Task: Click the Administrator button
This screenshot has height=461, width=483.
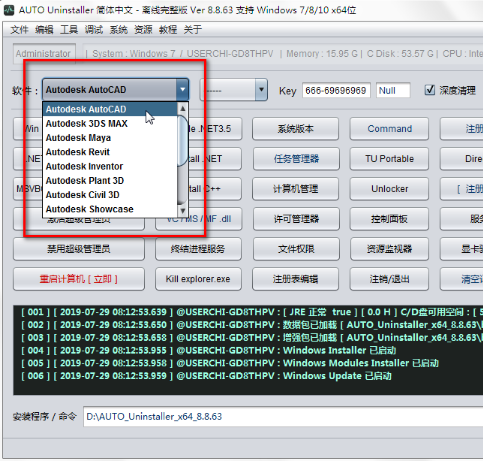Action: (x=44, y=53)
